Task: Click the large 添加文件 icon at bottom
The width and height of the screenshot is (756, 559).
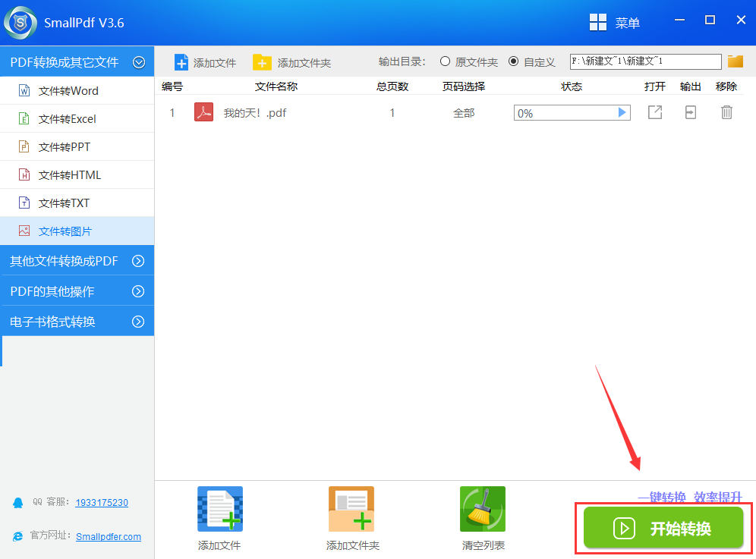Action: click(x=219, y=509)
